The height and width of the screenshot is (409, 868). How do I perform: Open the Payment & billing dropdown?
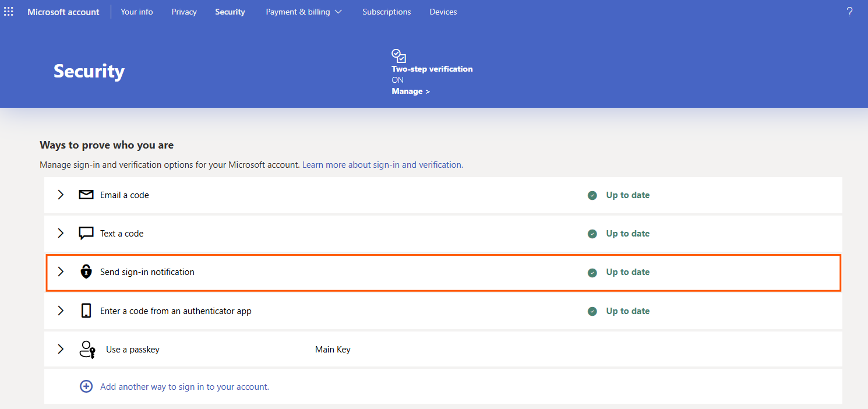click(x=304, y=12)
